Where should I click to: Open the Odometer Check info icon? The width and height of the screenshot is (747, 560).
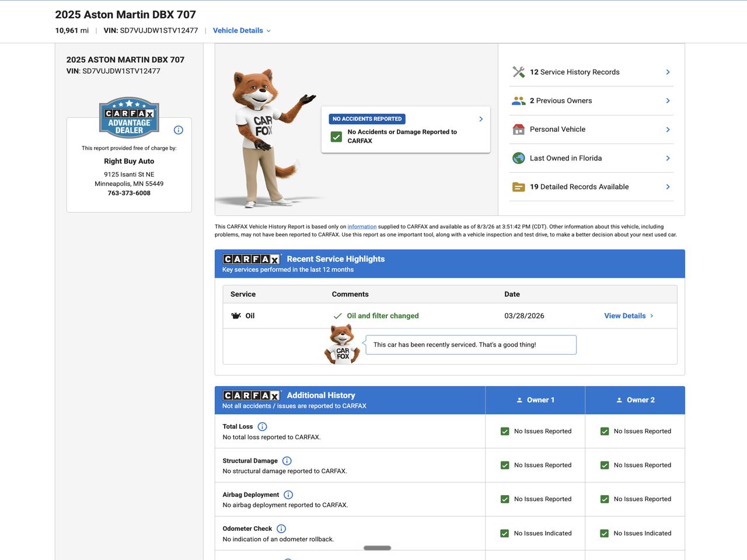[x=281, y=528]
